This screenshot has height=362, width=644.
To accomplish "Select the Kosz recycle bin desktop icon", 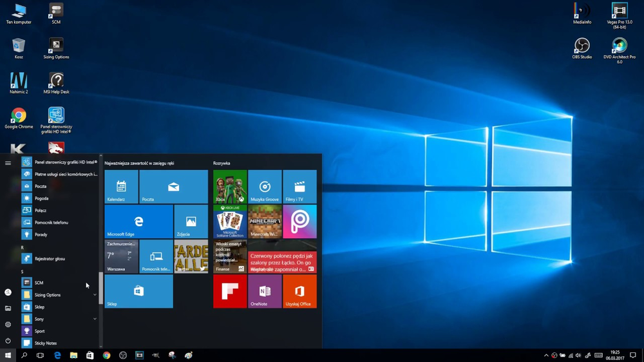I will coord(19,48).
